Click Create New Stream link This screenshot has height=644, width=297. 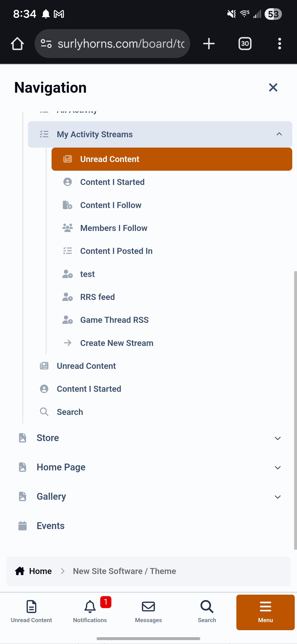pyautogui.click(x=117, y=343)
